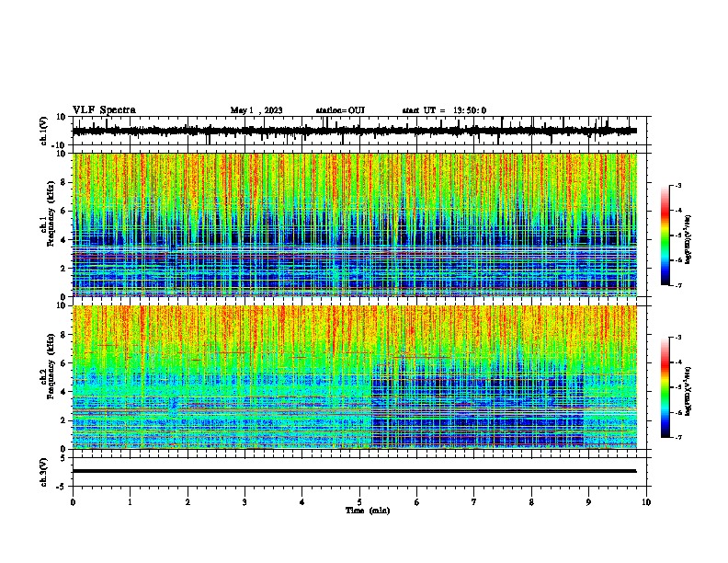Click the time axis tick label "6"

point(417,502)
